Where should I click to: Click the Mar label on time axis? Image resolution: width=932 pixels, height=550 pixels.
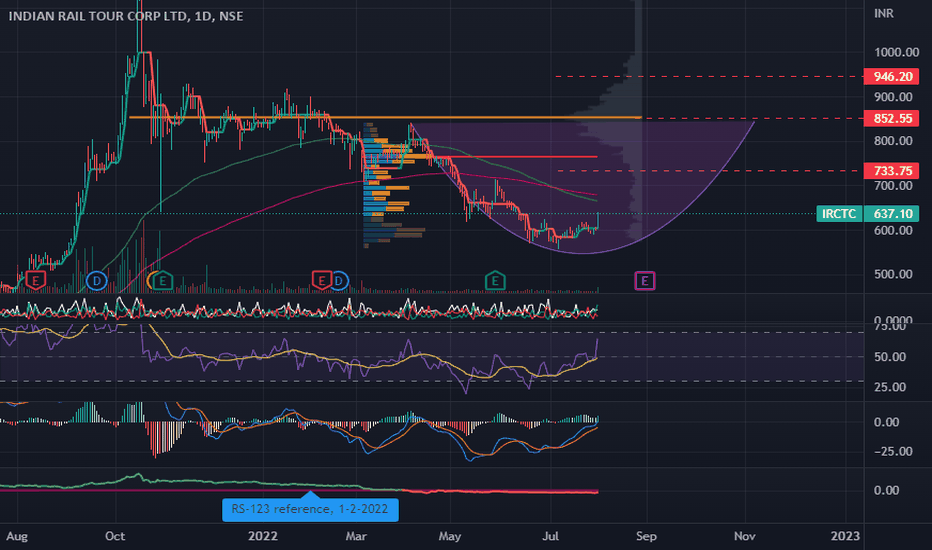click(x=356, y=536)
